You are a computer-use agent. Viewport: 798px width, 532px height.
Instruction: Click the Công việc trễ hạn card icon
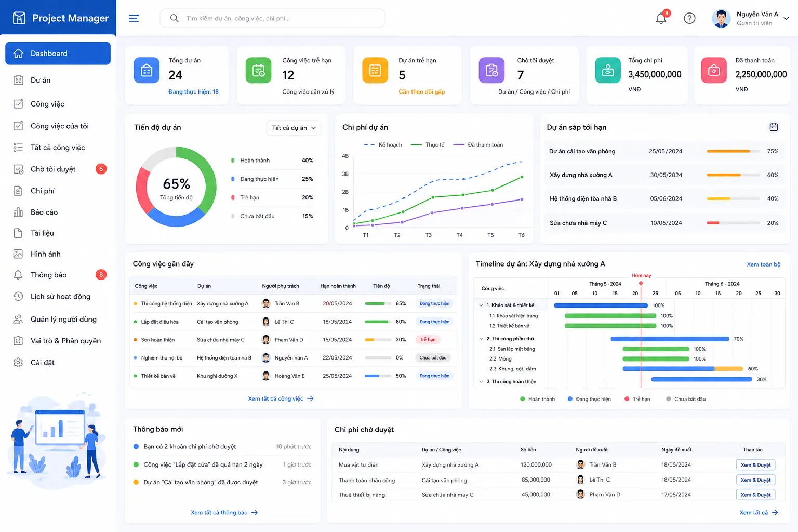pyautogui.click(x=258, y=70)
